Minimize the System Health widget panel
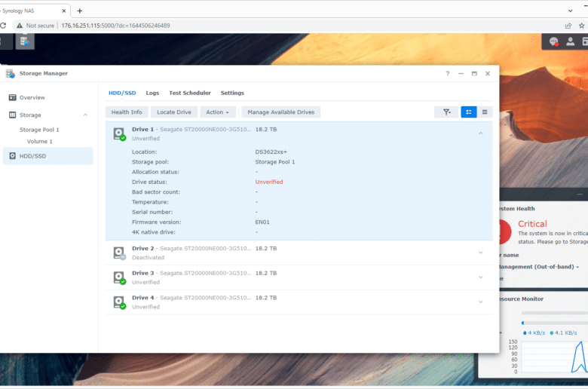 [x=580, y=194]
